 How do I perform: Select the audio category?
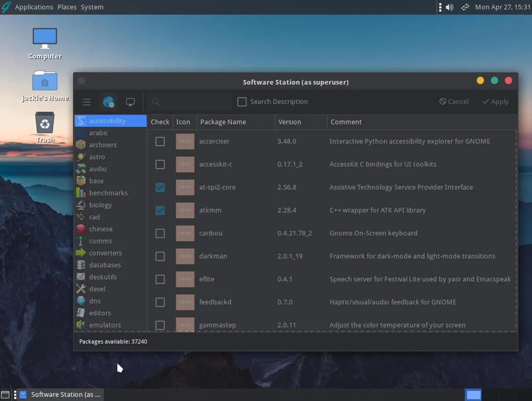[x=111, y=169]
